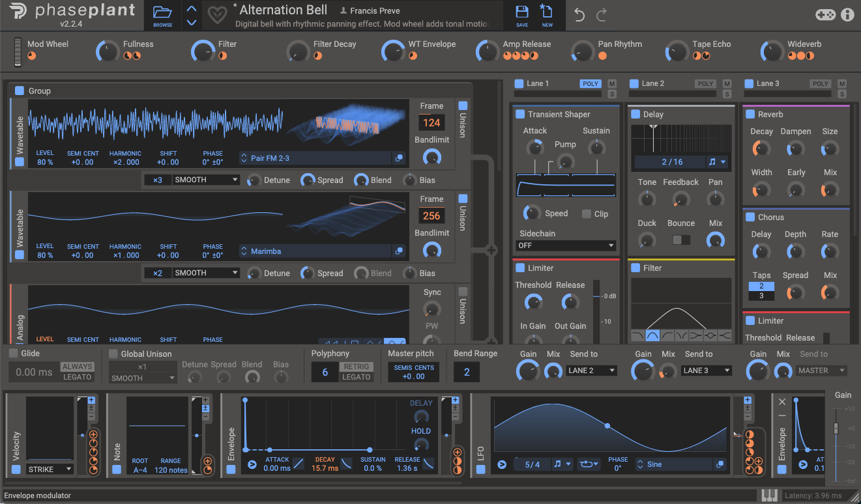Viewport: 861px width, 504px height.
Task: Adjust the master Gain fader
Action: tap(836, 427)
